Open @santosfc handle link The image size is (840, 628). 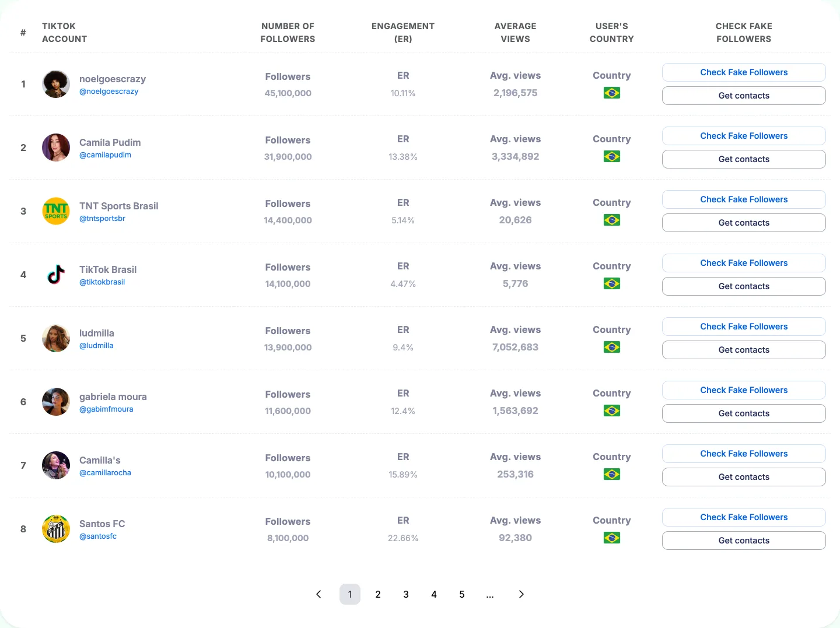coord(98,536)
